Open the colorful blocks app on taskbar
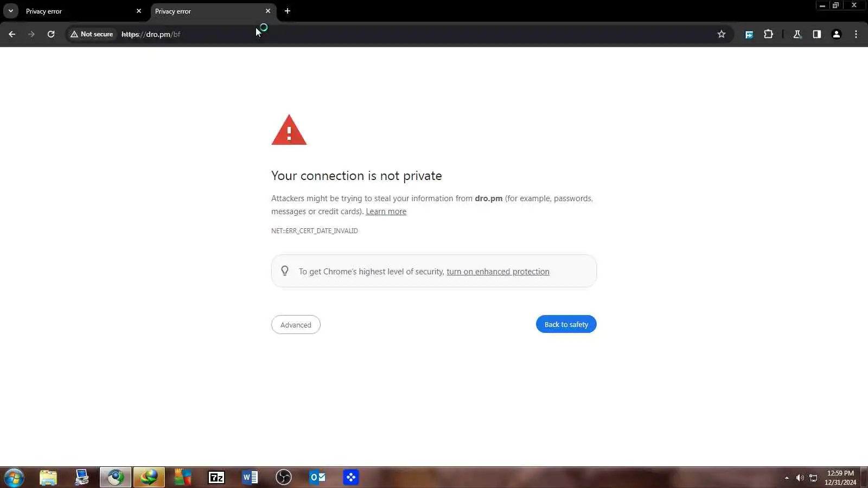Image resolution: width=868 pixels, height=488 pixels. pos(183,478)
